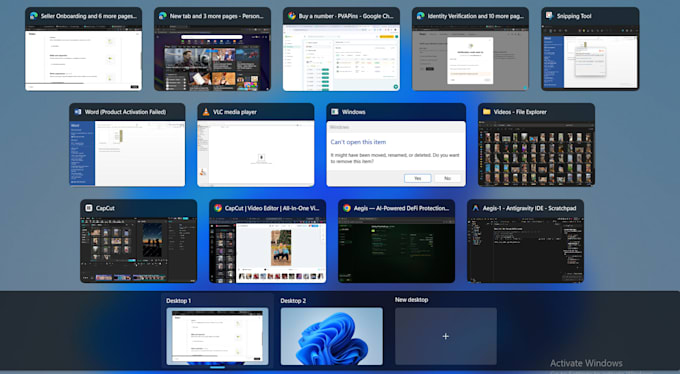Click the VLC cone icon
This screenshot has width=680, height=374.
pos(206,112)
